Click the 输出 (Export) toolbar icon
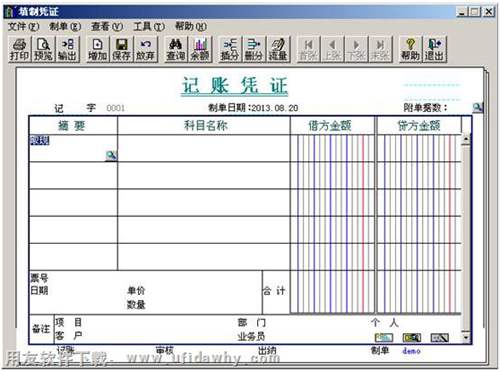 coord(68,49)
